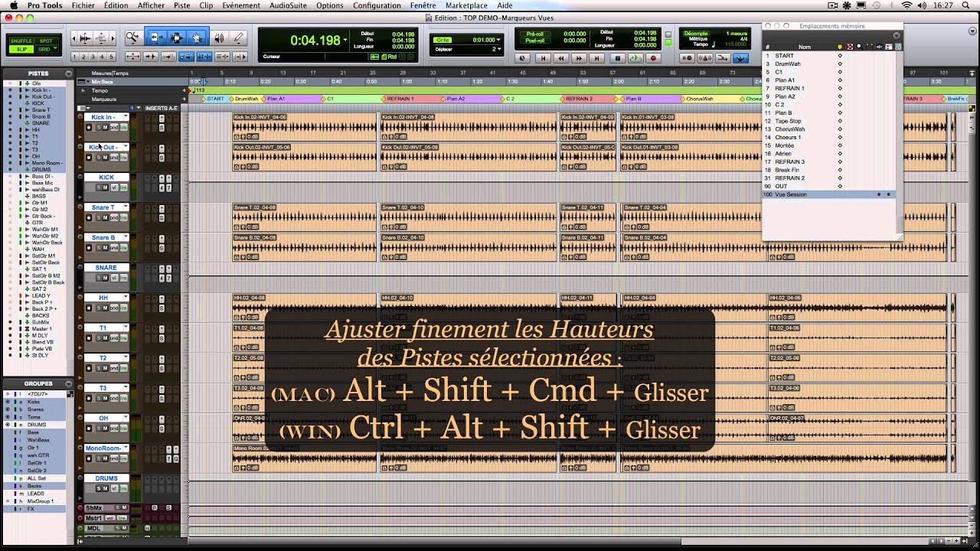This screenshot has width=980, height=551.
Task: Expand the Tempo ruler
Action: pyautogui.click(x=83, y=90)
